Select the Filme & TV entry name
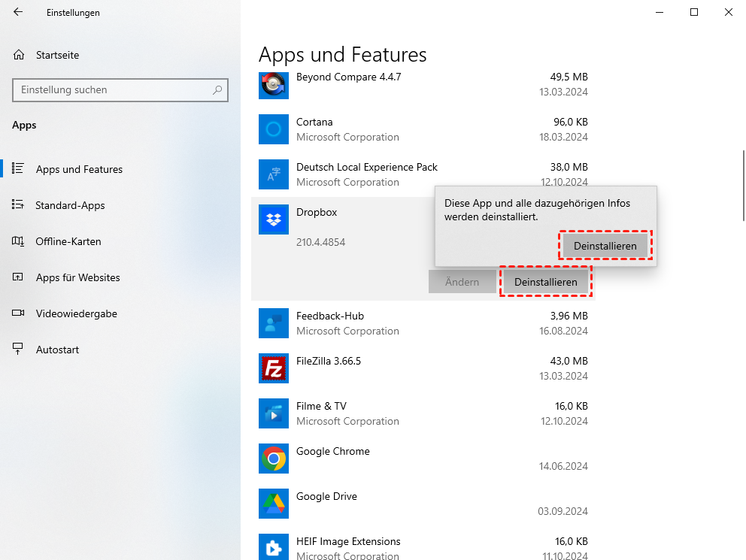This screenshot has width=746, height=560. pyautogui.click(x=321, y=407)
